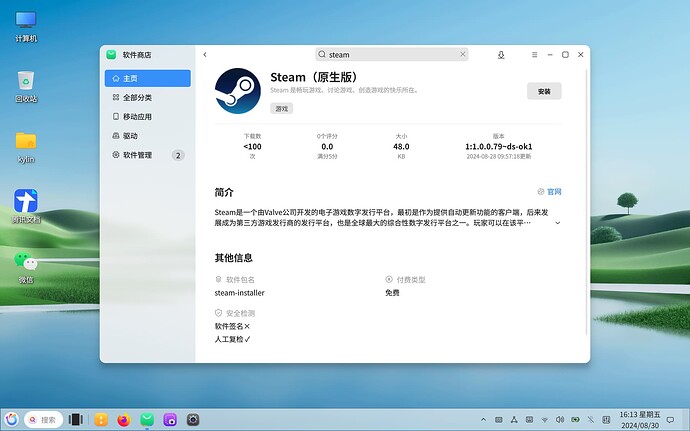This screenshot has width=690, height=431.
Task: Click the network topology tray icon
Action: tap(514, 420)
